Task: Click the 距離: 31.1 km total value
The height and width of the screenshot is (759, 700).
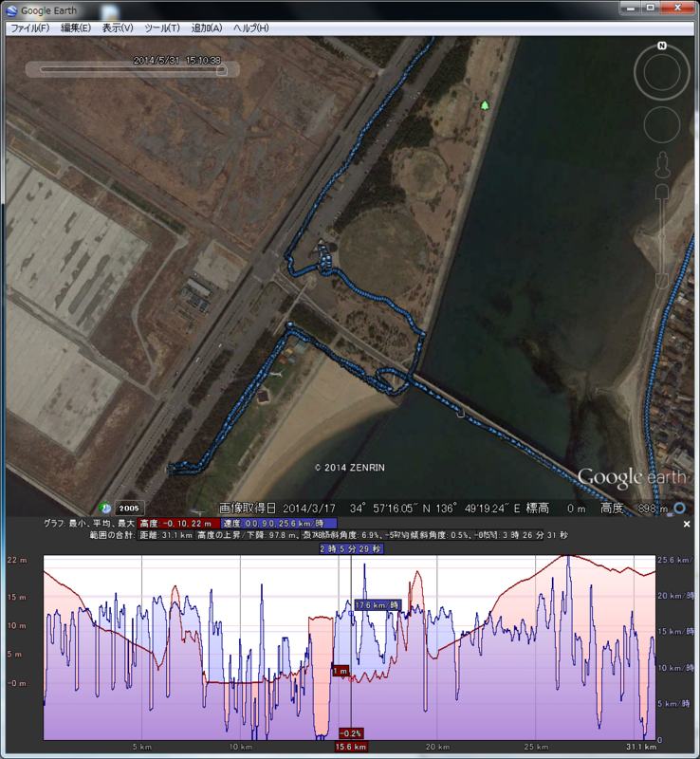Action: (166, 535)
